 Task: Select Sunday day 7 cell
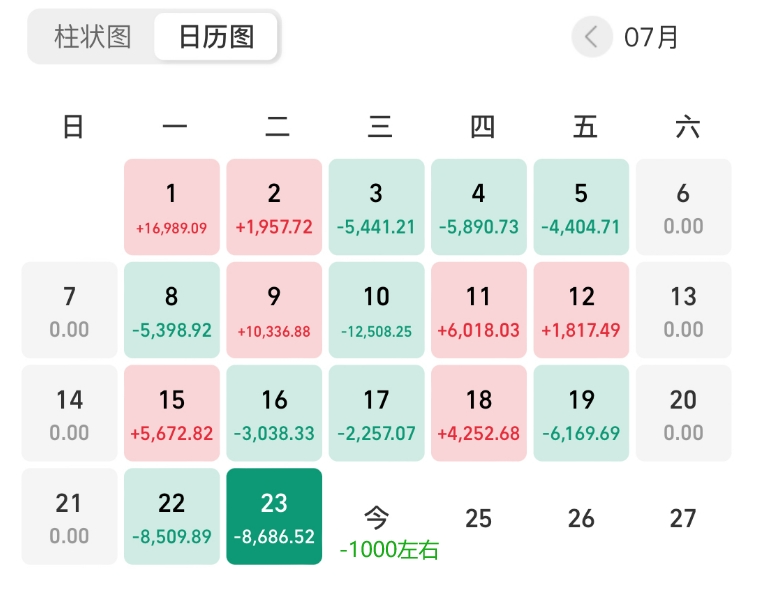70,310
